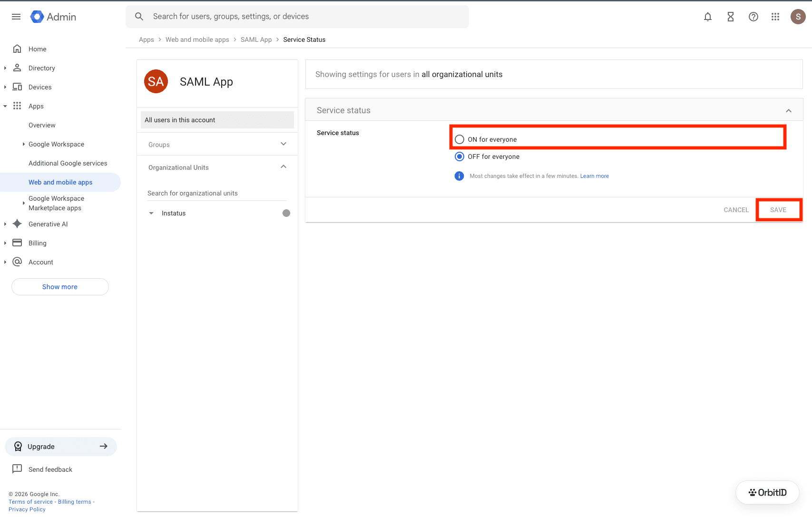Click the SAVE button

point(778,210)
